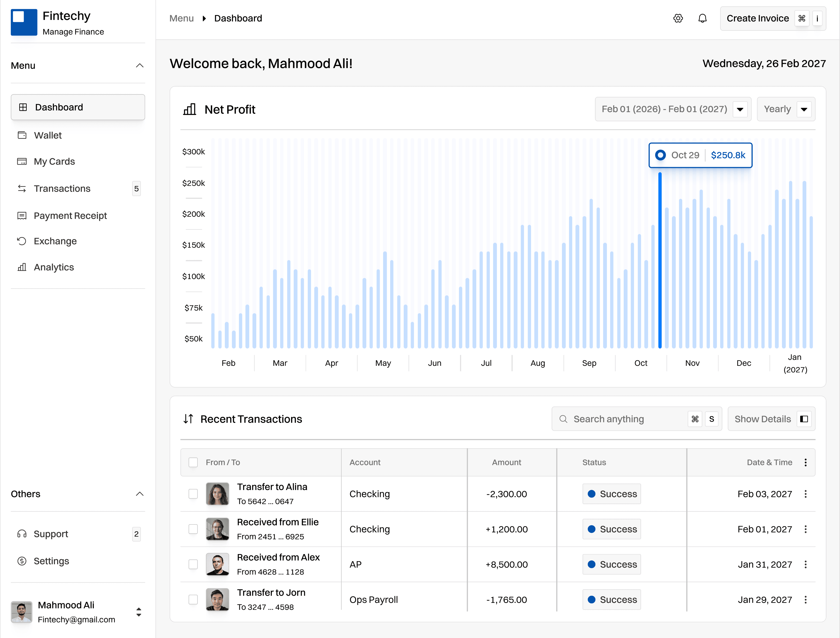Open the date range dropdown
The image size is (840, 638).
[x=740, y=110]
